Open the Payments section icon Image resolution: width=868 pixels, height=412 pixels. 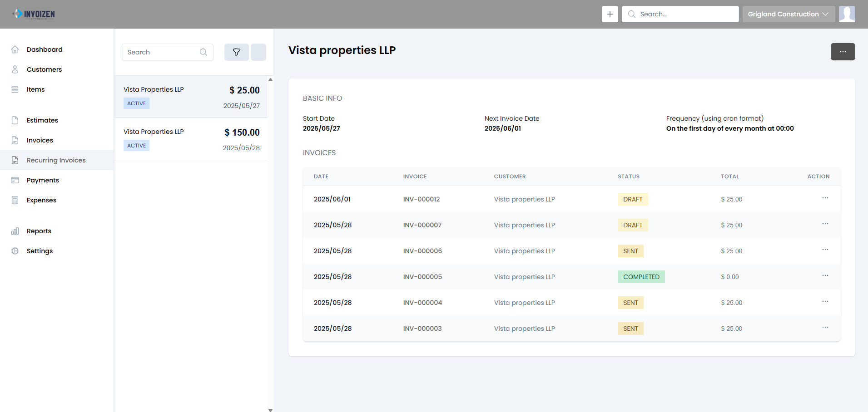point(15,180)
